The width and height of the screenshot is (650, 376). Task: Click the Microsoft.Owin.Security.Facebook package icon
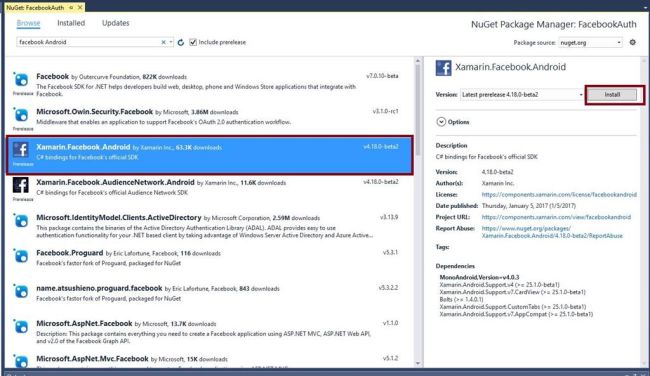(x=21, y=114)
